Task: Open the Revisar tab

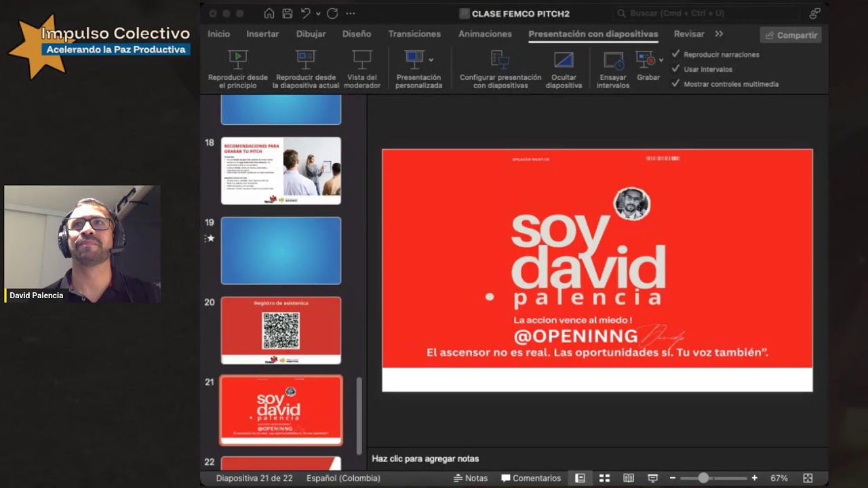Action: pos(689,33)
